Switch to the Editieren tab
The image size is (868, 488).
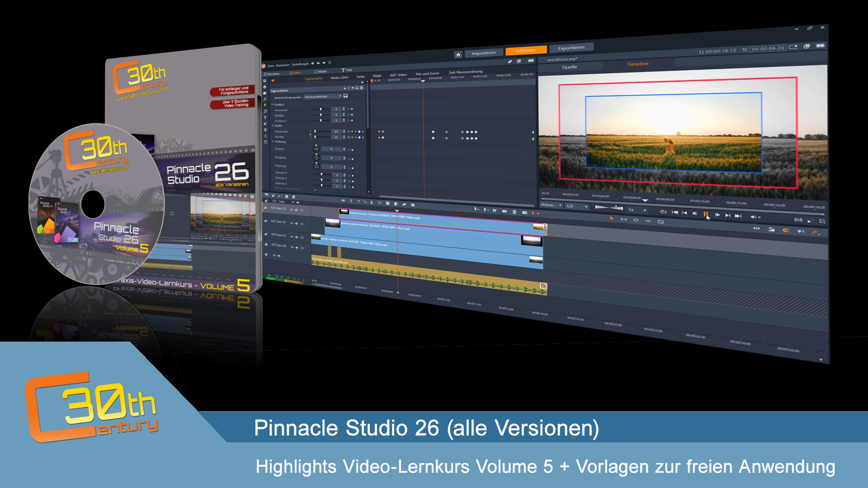(x=526, y=51)
